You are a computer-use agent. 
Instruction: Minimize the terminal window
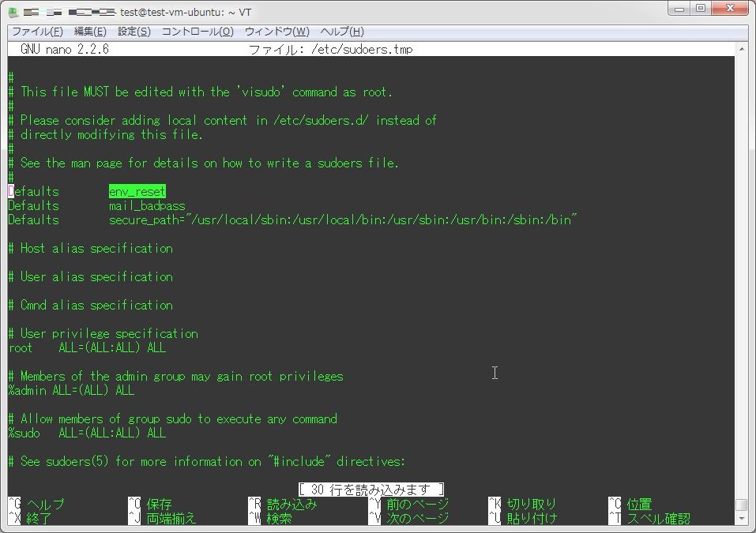(x=679, y=8)
